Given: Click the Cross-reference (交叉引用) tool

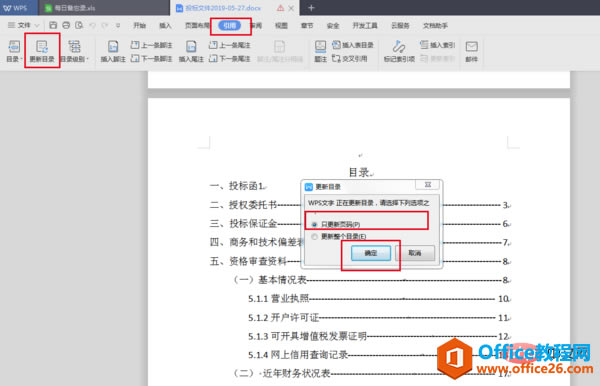Looking at the screenshot, I should pos(350,59).
